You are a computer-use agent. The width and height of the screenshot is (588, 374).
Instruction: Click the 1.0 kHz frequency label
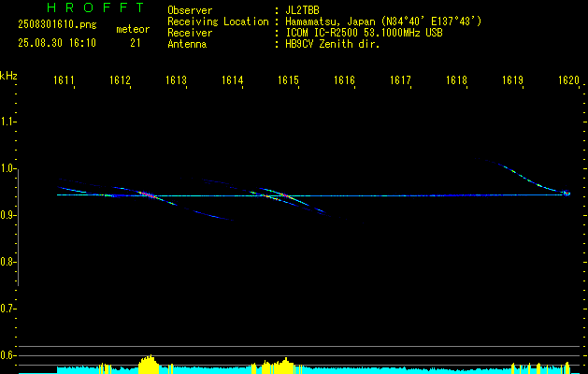[7, 168]
